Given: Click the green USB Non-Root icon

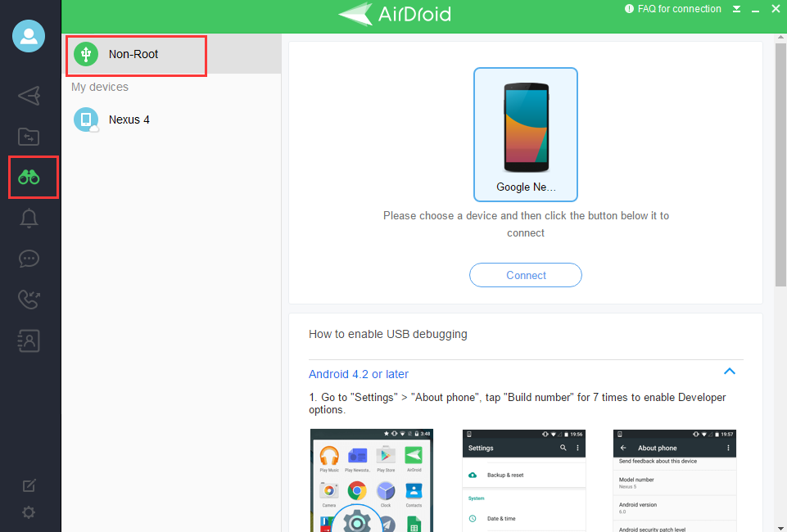Looking at the screenshot, I should pos(86,54).
